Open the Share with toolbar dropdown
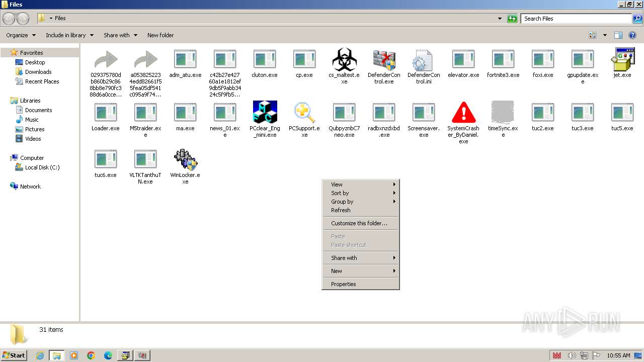The height and width of the screenshot is (362, 644). tap(120, 35)
